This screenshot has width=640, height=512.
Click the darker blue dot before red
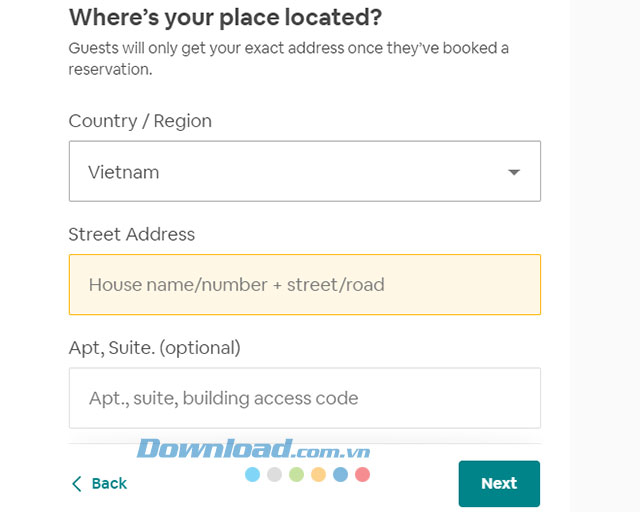(340, 474)
